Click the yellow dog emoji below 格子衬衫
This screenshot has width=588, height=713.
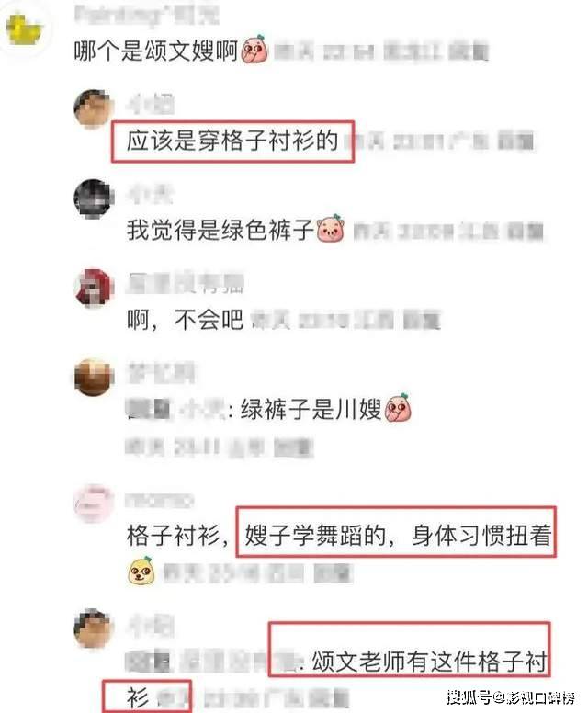point(141,571)
